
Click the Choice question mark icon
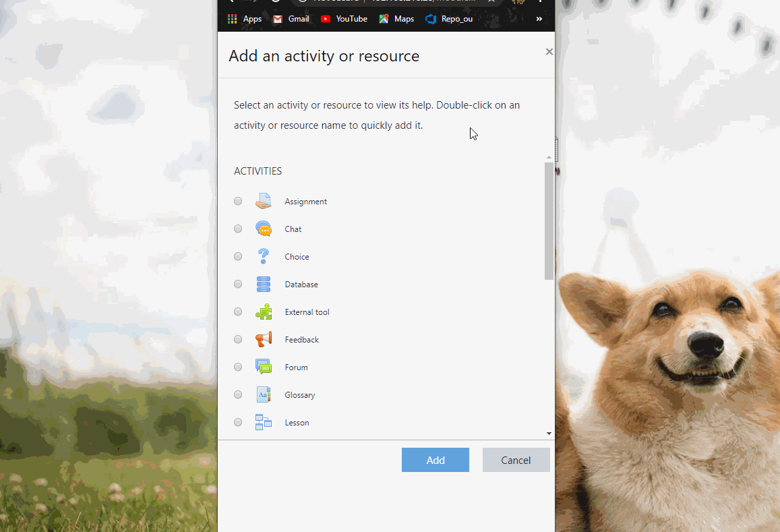tap(264, 256)
